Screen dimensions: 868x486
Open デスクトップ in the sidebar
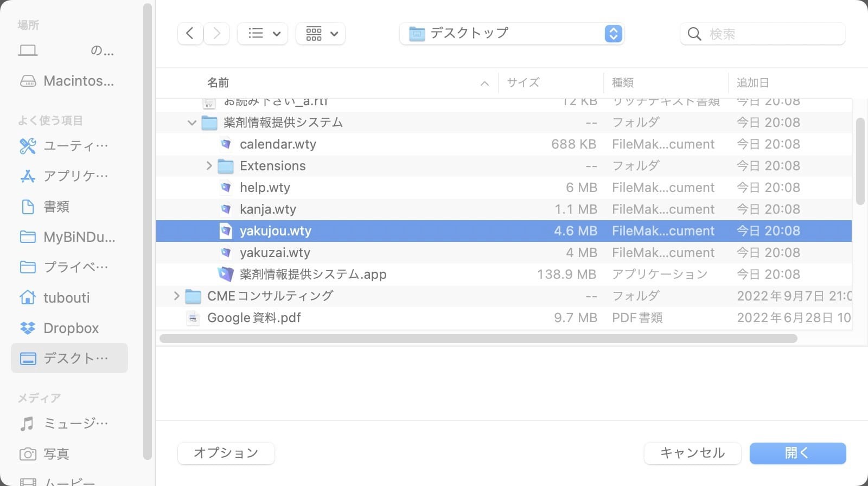[x=69, y=358]
